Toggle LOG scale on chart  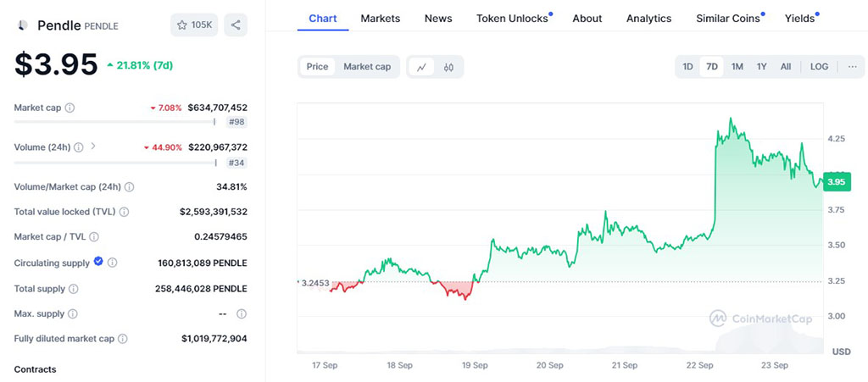[x=820, y=67]
